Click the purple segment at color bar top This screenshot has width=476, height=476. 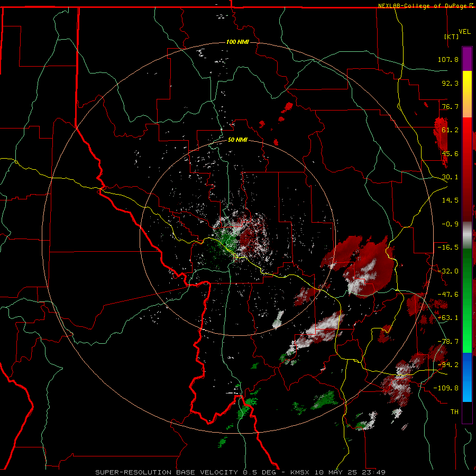(467, 59)
